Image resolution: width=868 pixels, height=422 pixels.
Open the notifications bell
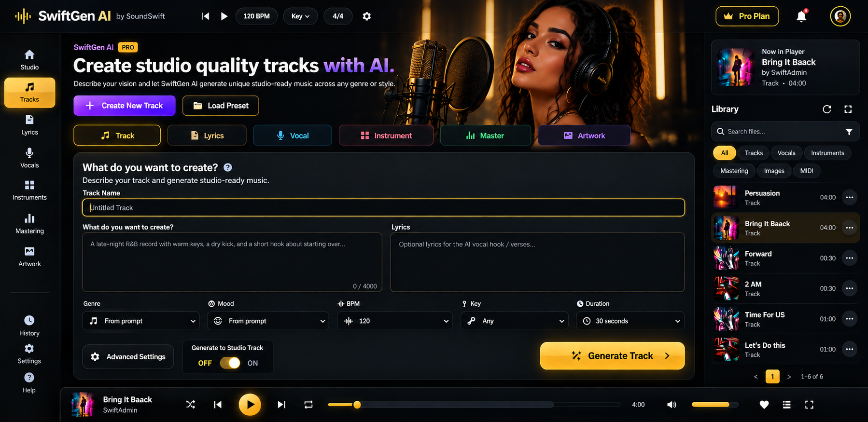(801, 16)
